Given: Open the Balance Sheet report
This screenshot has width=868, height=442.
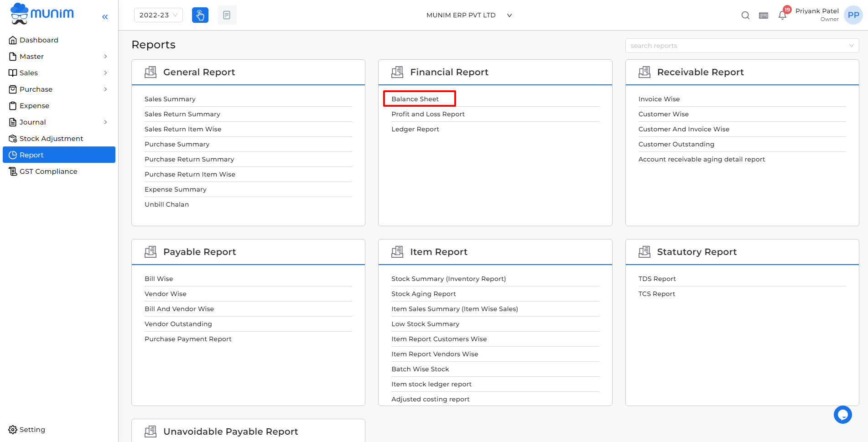Looking at the screenshot, I should click(415, 99).
